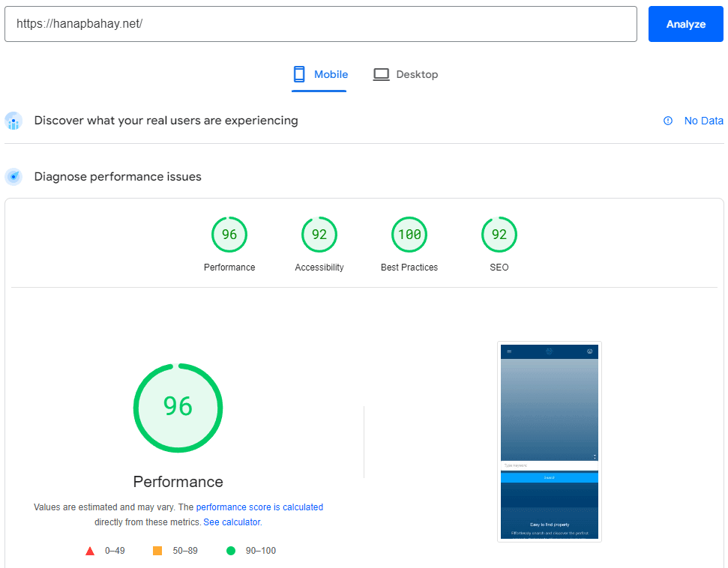
Task: Select the Performance score gauge of 96
Action: [229, 235]
